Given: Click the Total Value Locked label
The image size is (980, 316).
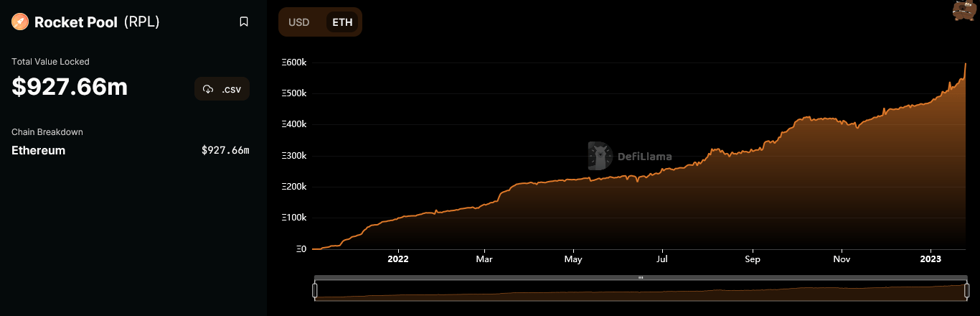Looking at the screenshot, I should [x=50, y=62].
